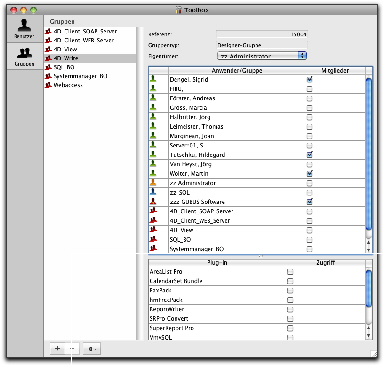Image resolution: width=387 pixels, height=373 pixels.
Task: Click group icon beside 4D_Client_SOAP_Server in Gruppen list
Action: (x=48, y=31)
